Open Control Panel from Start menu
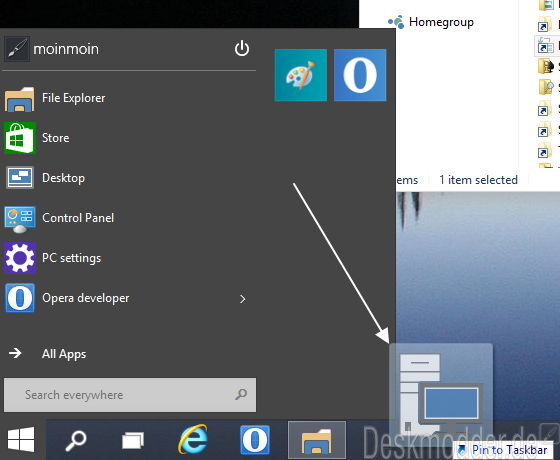560x460 pixels. [x=129, y=218]
